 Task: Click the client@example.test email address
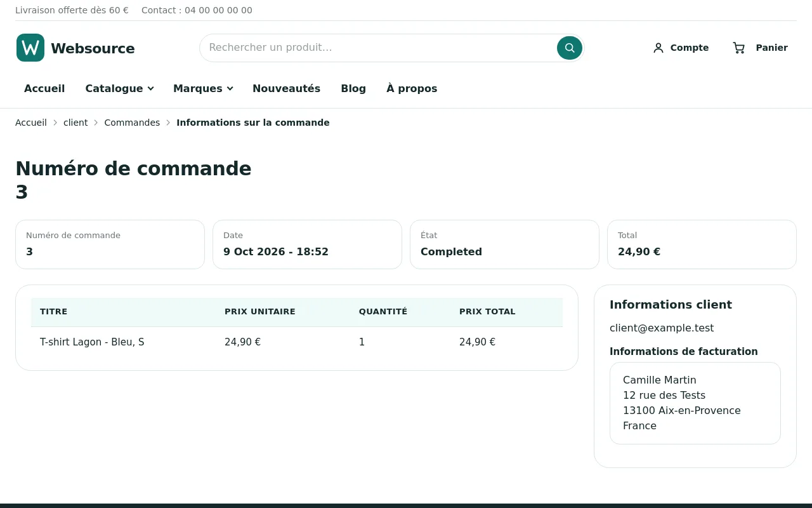pyautogui.click(x=662, y=328)
